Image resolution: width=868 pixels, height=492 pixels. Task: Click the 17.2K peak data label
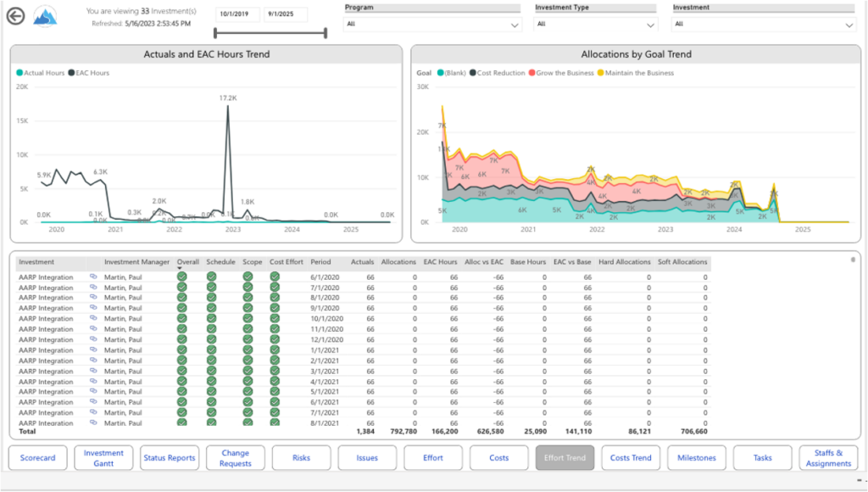pos(228,98)
